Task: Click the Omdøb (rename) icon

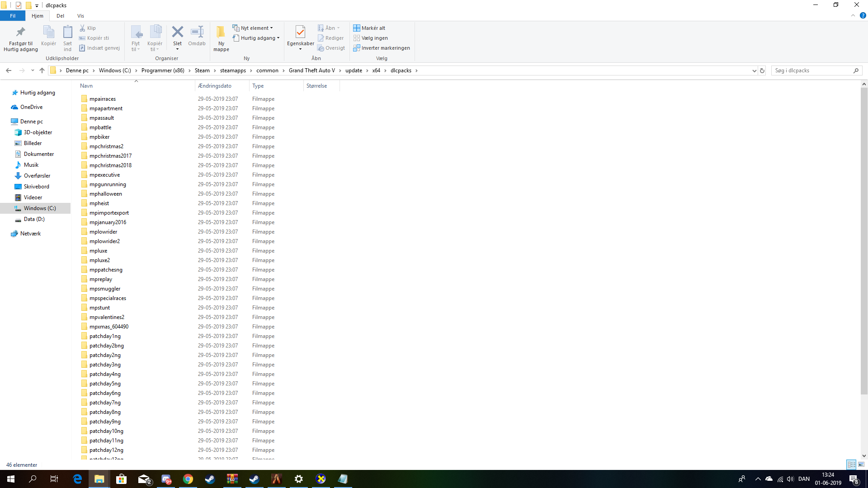Action: click(197, 33)
